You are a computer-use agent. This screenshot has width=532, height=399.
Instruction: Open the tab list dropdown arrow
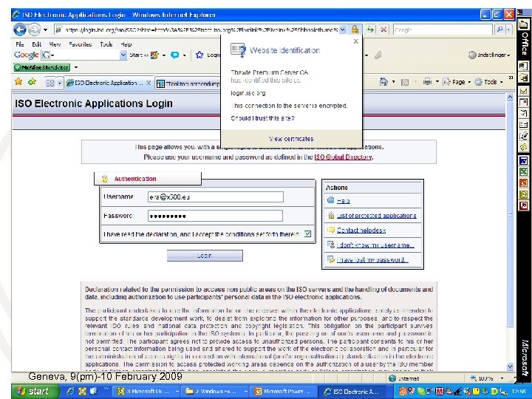click(x=60, y=83)
